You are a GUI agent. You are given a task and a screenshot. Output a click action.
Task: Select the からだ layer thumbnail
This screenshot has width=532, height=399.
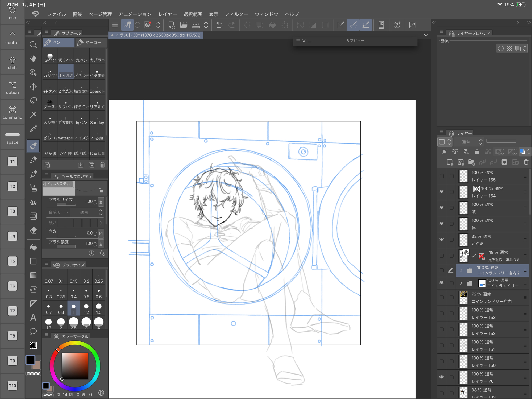(463, 240)
